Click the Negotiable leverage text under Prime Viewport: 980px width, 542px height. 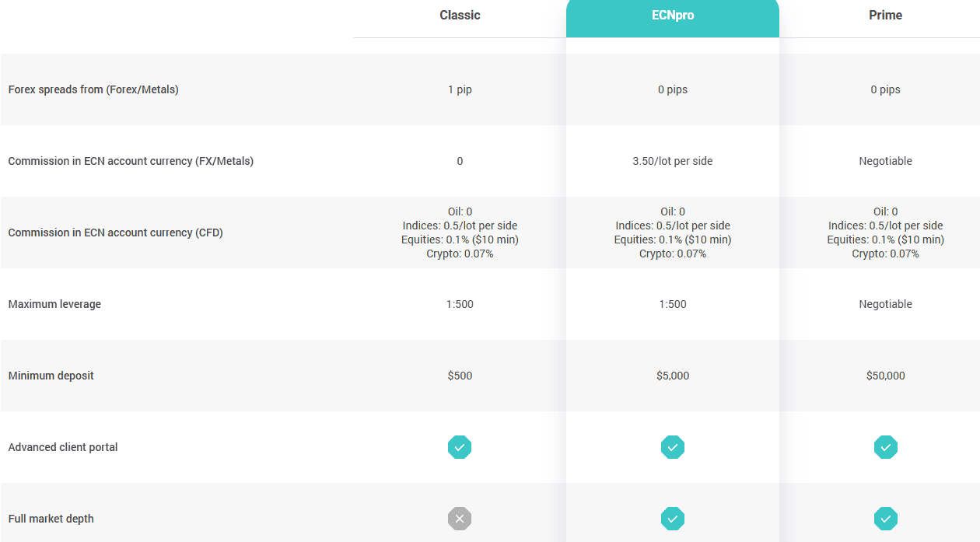[x=885, y=304]
